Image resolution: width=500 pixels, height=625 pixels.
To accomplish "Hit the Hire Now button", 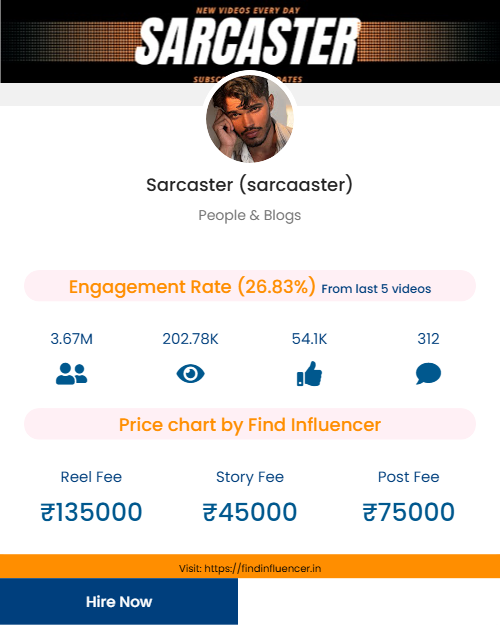I will (x=119, y=601).
